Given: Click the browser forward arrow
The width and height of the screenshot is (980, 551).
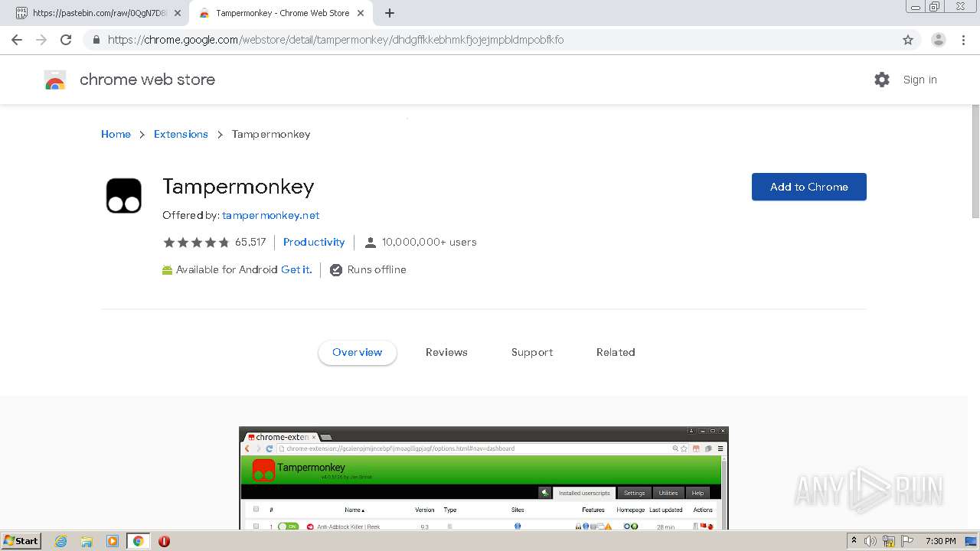Looking at the screenshot, I should pos(41,40).
